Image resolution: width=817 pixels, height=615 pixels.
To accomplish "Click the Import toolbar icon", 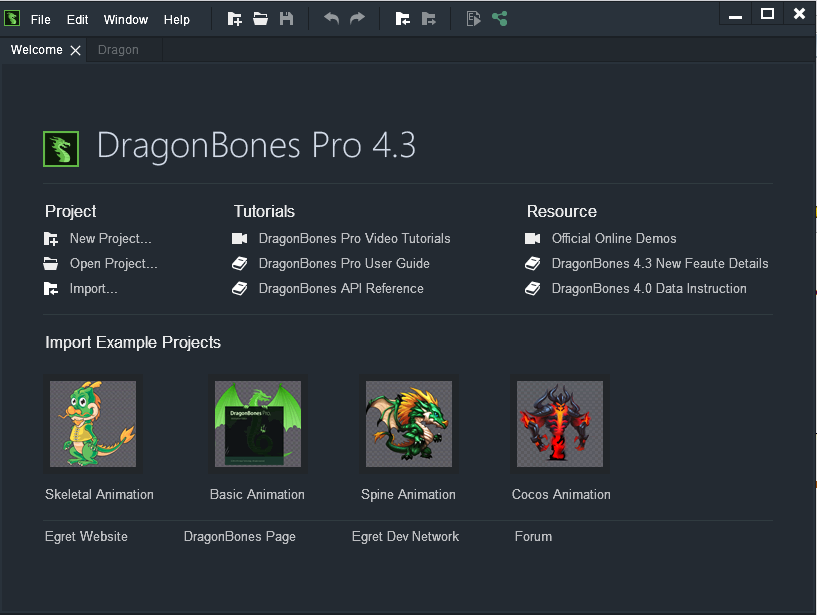I will [x=402, y=19].
